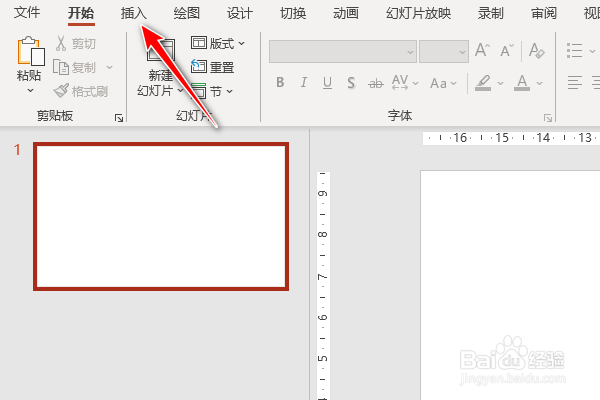Click the blank slide editing canvas
Screen dimensions: 600x400
[x=510, y=285]
